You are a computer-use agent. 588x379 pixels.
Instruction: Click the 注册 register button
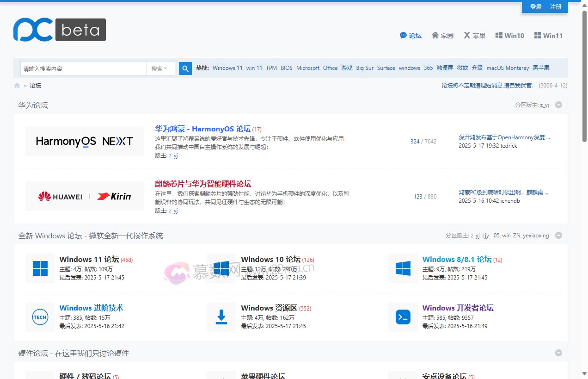click(x=556, y=7)
